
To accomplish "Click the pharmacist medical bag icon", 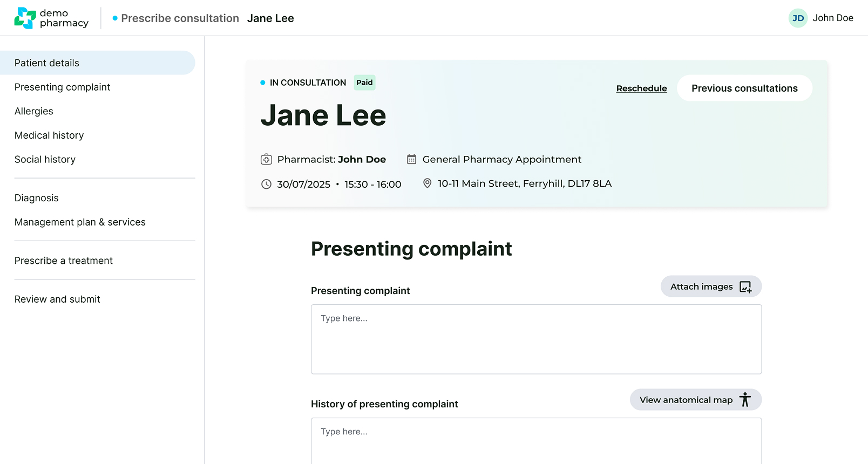I will [266, 159].
